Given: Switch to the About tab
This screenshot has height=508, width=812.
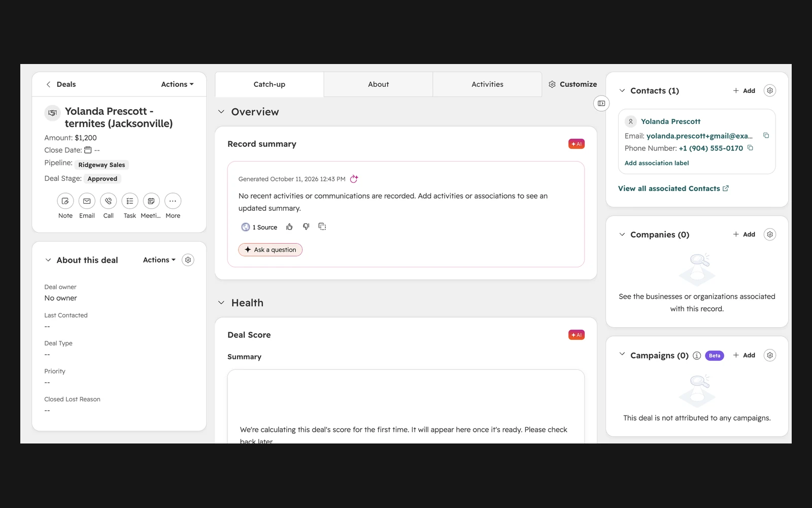Looking at the screenshot, I should (379, 84).
